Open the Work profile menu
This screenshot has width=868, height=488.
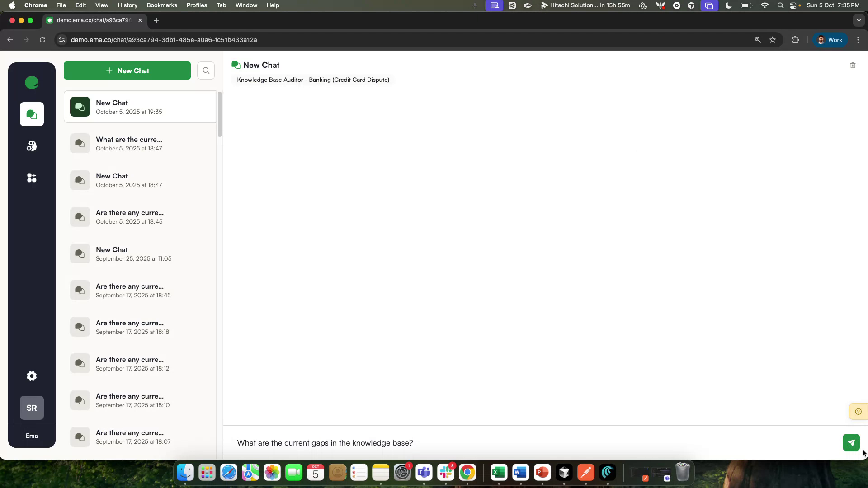tap(830, 40)
